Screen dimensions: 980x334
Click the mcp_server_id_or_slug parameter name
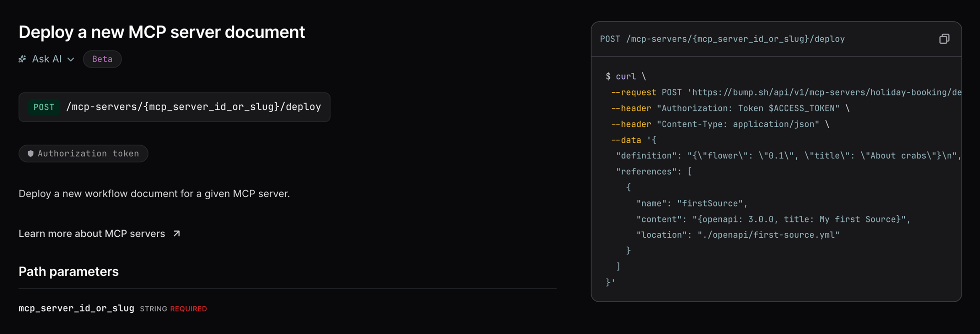click(x=76, y=308)
